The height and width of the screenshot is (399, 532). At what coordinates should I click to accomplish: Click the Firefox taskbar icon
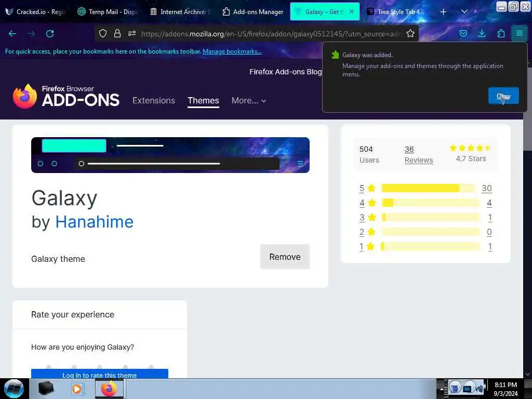(x=109, y=389)
